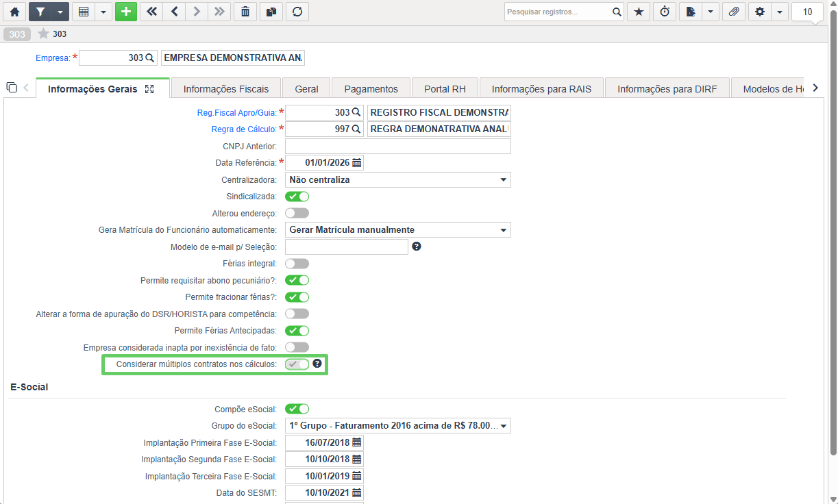The height and width of the screenshot is (504, 838).
Task: Add a new record with plus button
Action: [x=126, y=12]
